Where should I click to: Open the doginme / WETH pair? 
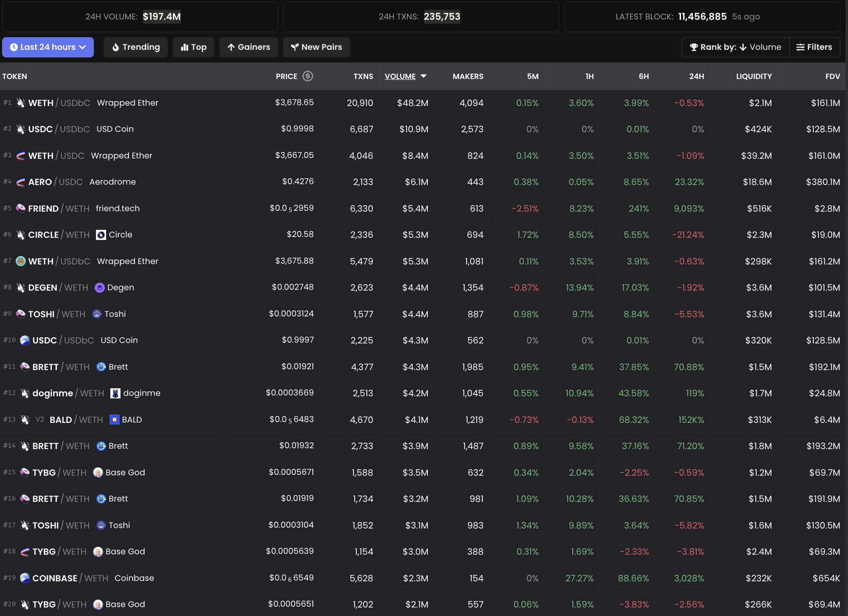point(423,393)
